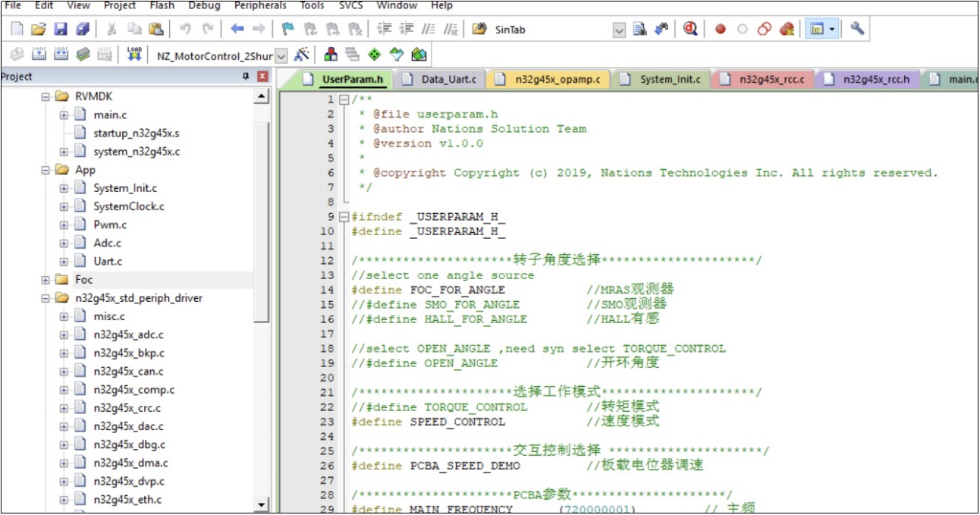Screen dimensions: 980x515
Task: Click the Undo arrow icon
Action: [185, 30]
